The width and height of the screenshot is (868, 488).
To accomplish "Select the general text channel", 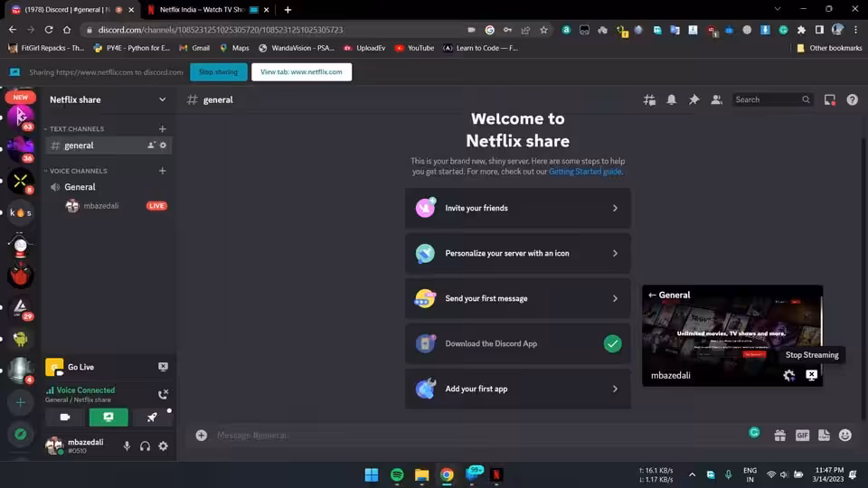I will pyautogui.click(x=108, y=145).
